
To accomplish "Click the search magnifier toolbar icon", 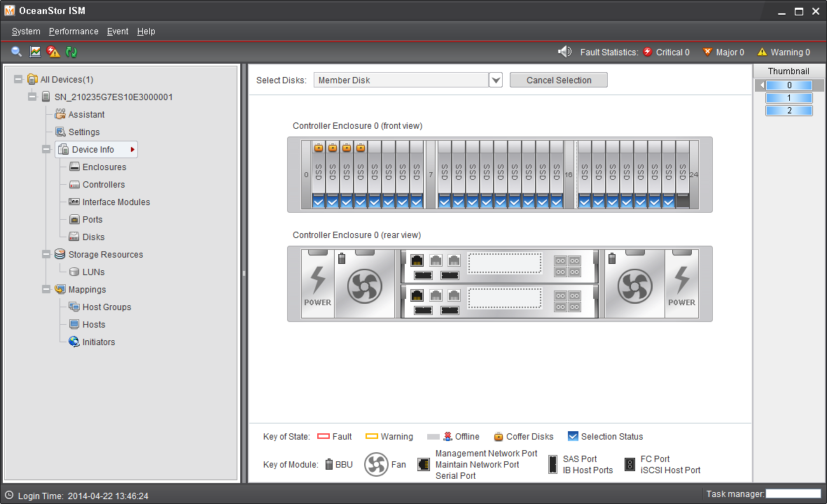I will pos(16,52).
